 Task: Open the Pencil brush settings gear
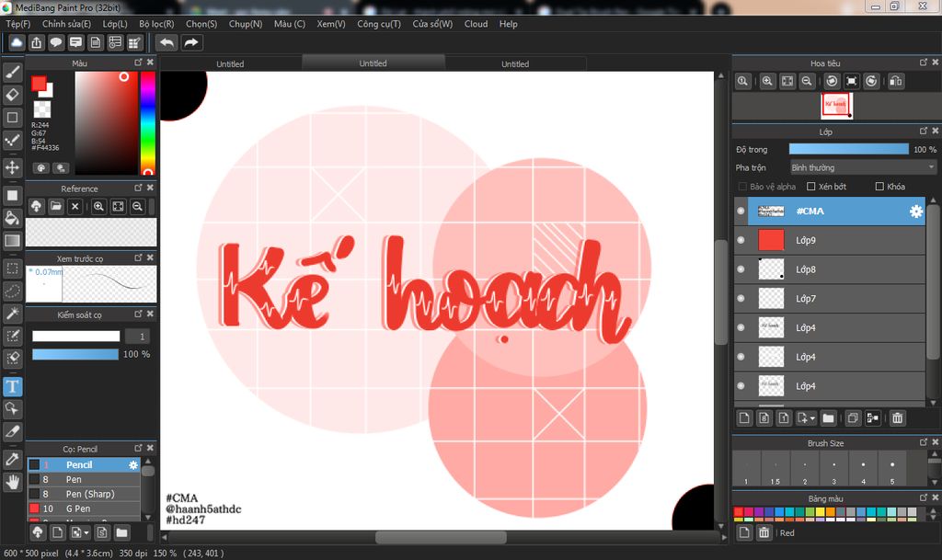pos(133,464)
